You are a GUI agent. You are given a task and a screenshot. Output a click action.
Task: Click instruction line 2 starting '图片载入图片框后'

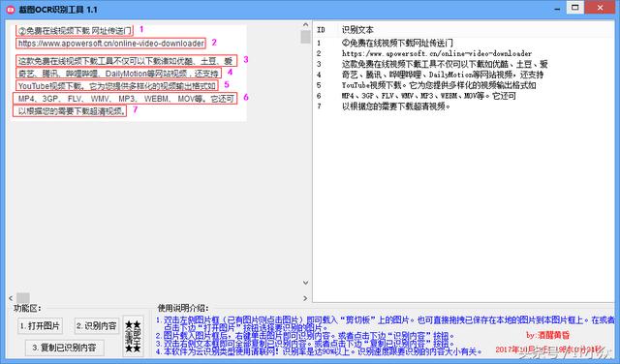[305, 336]
